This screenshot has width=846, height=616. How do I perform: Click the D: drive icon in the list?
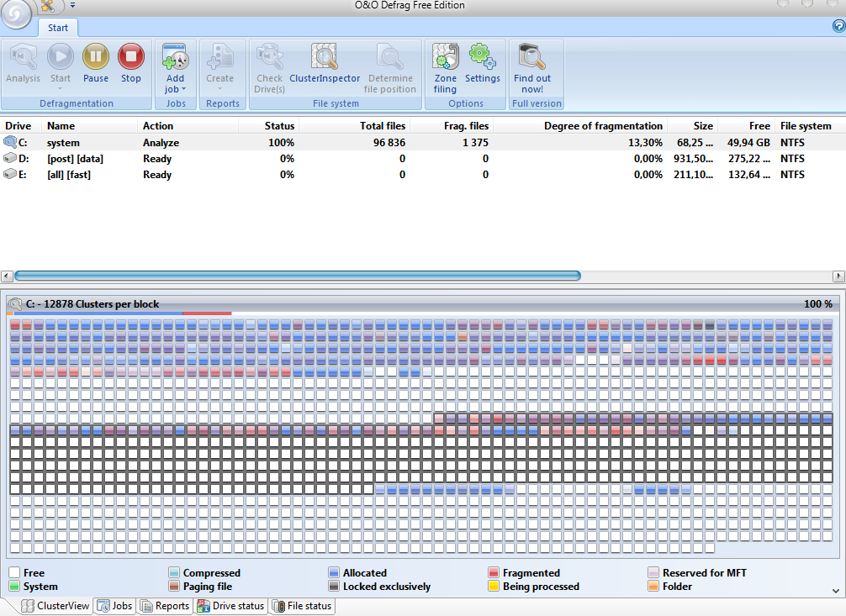pyautogui.click(x=10, y=158)
